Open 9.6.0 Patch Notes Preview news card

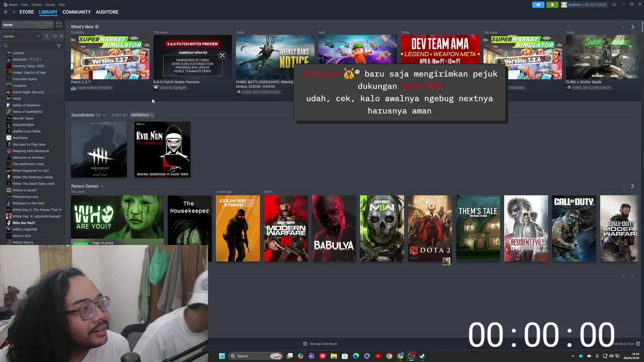(193, 57)
